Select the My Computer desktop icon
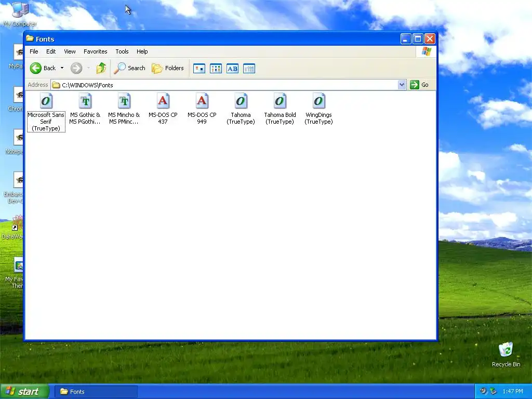The width and height of the screenshot is (532, 399). pos(20,14)
